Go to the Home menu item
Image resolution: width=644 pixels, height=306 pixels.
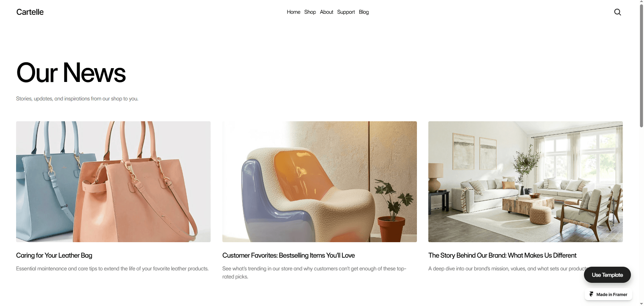coord(293,12)
